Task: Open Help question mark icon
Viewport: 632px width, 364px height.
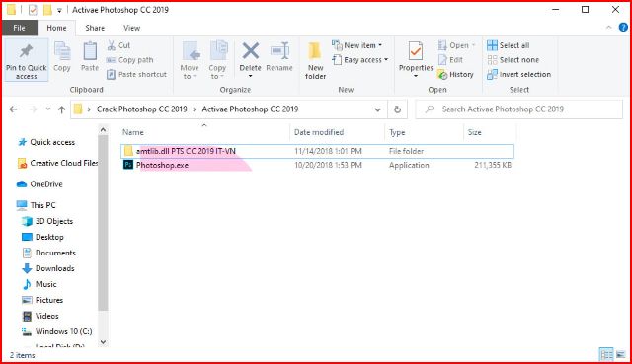Action: click(x=623, y=28)
